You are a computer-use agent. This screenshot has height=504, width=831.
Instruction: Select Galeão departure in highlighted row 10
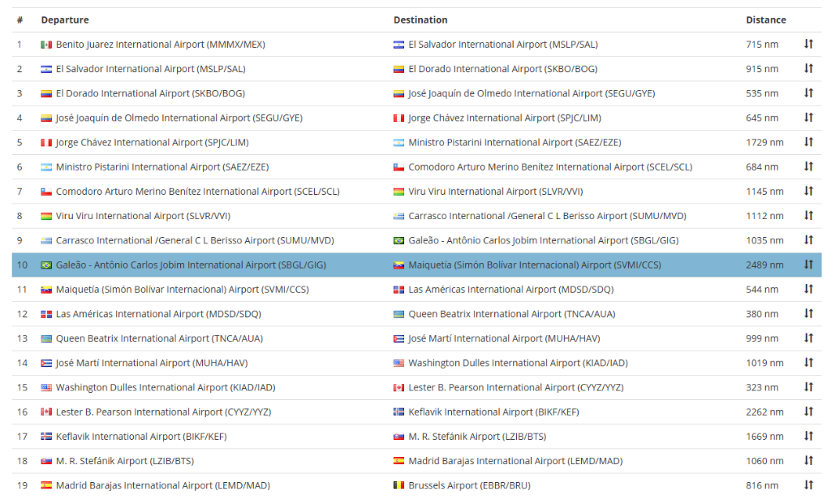coord(191,265)
